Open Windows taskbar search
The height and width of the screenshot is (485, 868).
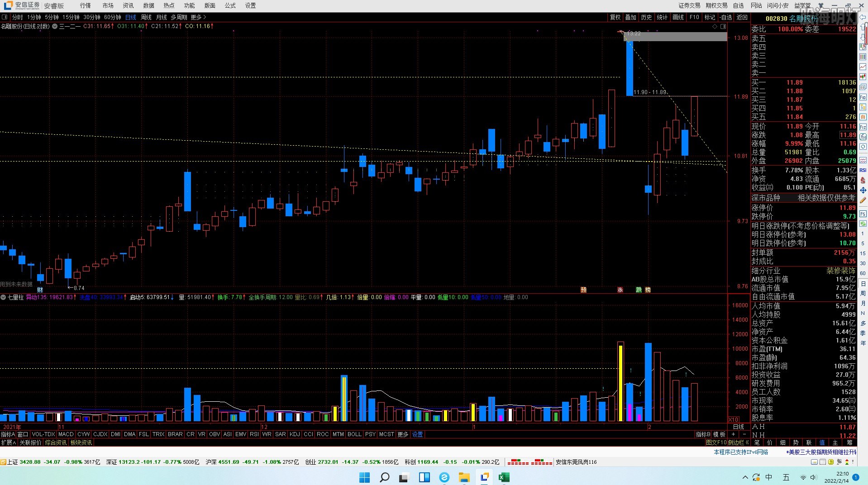[x=384, y=477]
